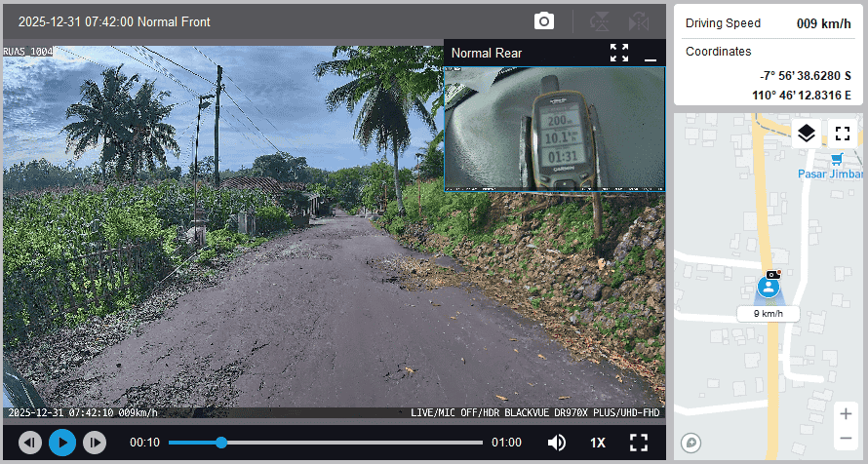Enter fullscreen video playback
The image size is (868, 464).
pos(639,443)
